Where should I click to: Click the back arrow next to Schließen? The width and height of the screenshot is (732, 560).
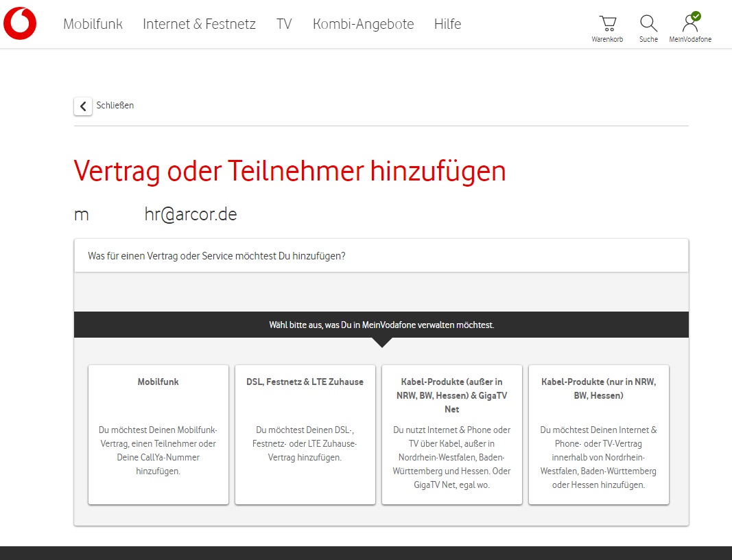point(82,106)
